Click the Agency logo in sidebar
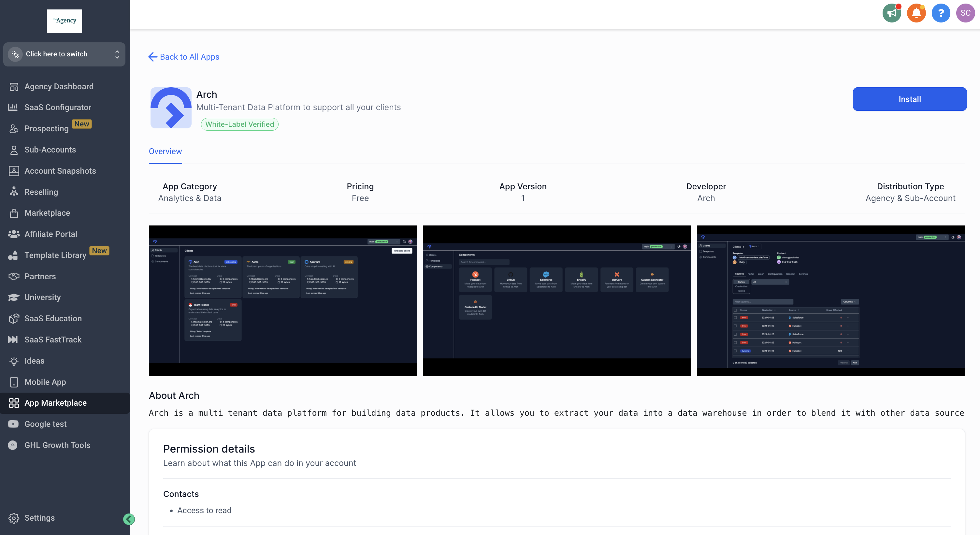The image size is (980, 535). tap(64, 21)
